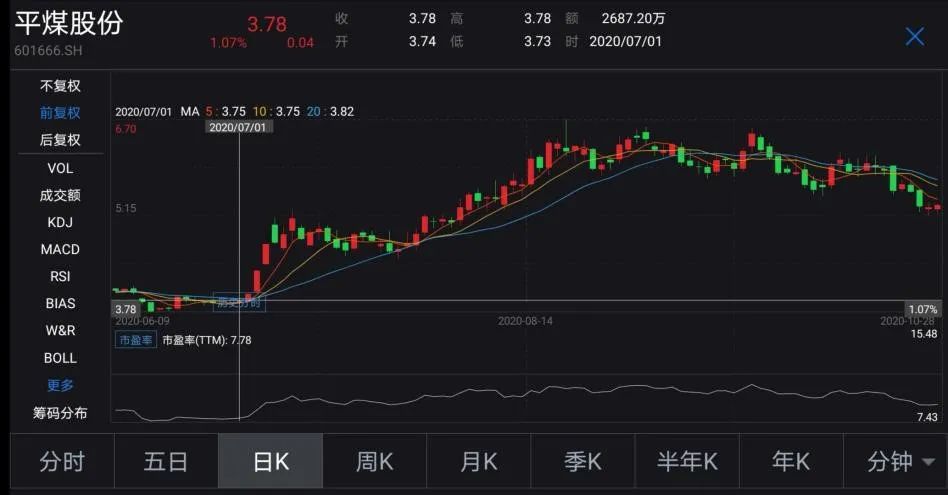This screenshot has height=495, width=948.
Task: Show the BIAS indicator
Action: [x=60, y=303]
